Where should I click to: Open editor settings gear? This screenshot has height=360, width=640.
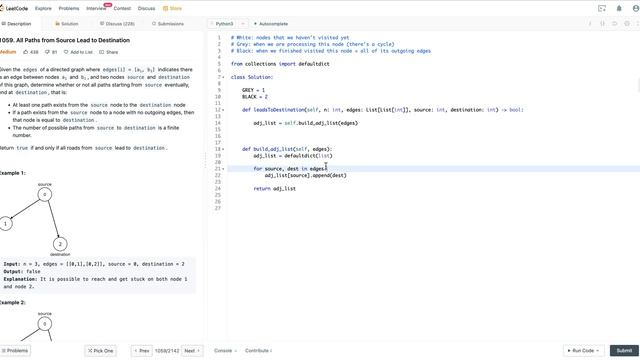click(x=627, y=24)
